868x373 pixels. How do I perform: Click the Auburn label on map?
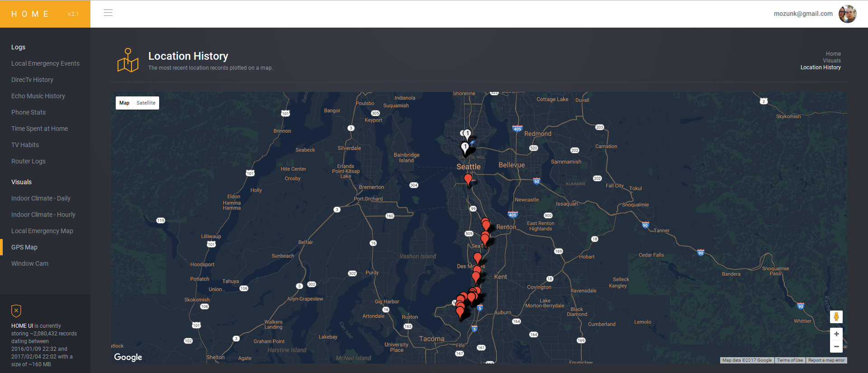[x=503, y=312]
